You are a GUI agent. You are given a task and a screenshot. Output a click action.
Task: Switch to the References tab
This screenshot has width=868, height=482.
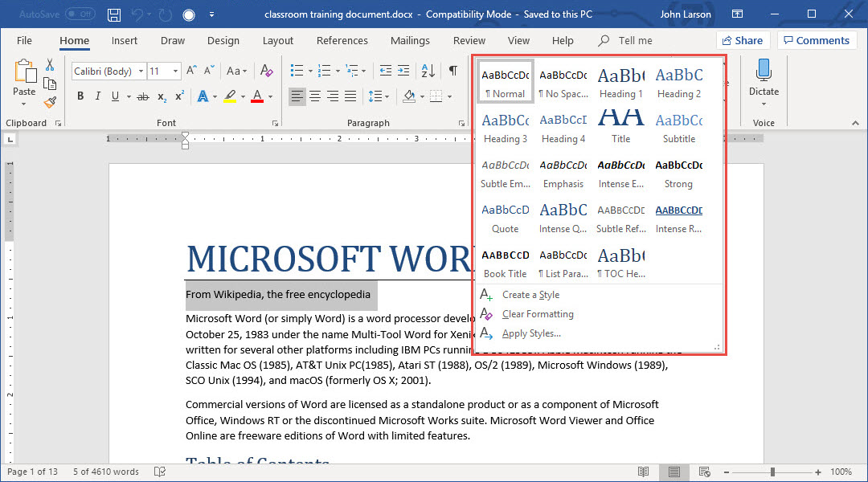(x=342, y=40)
